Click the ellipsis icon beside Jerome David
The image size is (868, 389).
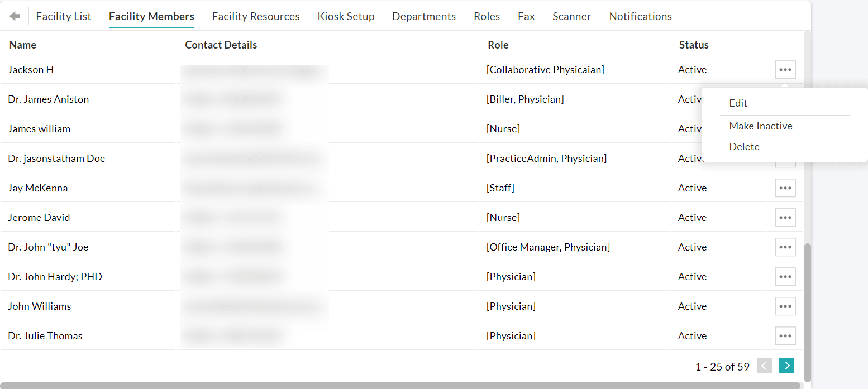tap(785, 217)
